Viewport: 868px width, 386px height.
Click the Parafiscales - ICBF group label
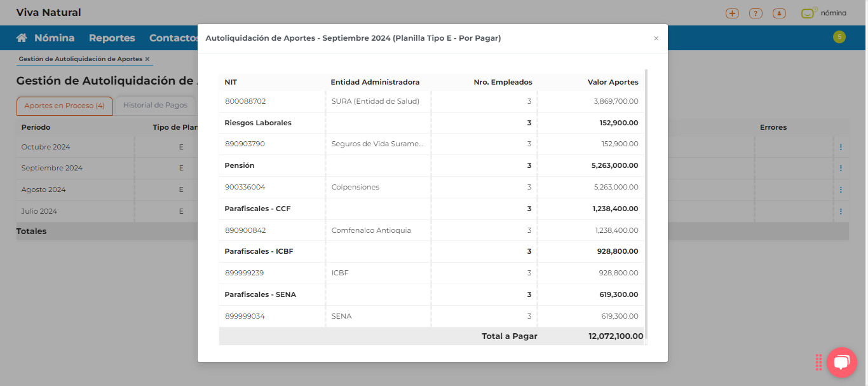259,251
